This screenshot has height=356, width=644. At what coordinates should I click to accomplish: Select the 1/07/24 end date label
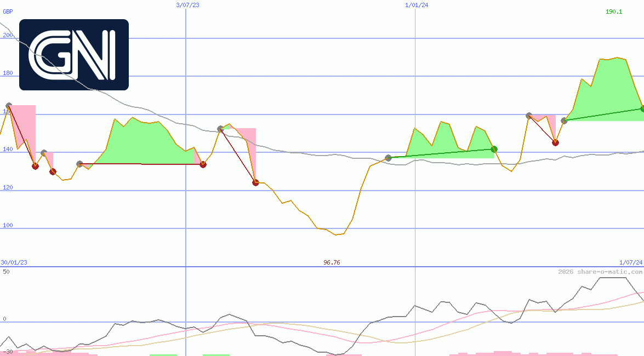pos(631,262)
